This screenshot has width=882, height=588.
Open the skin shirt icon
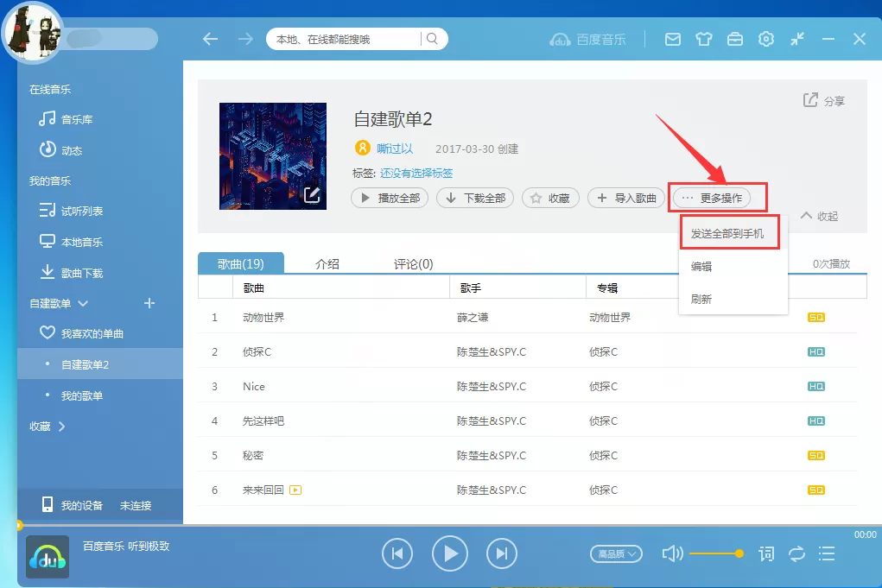(x=704, y=39)
